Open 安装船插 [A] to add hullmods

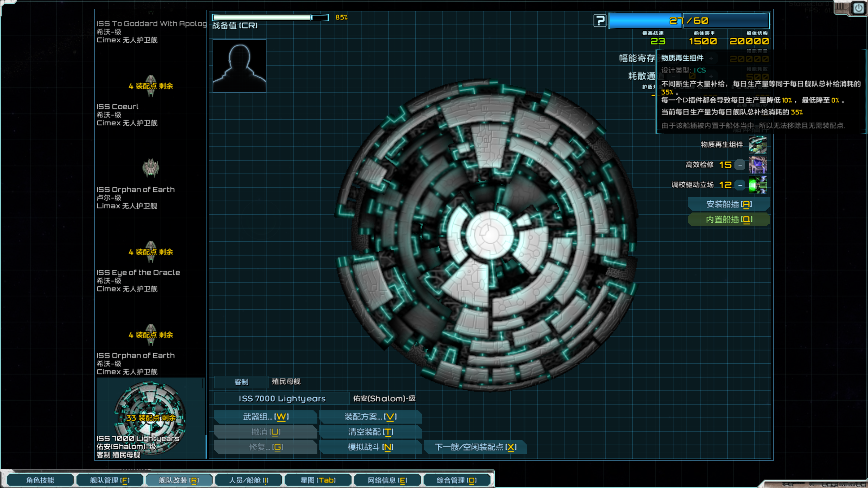click(729, 204)
